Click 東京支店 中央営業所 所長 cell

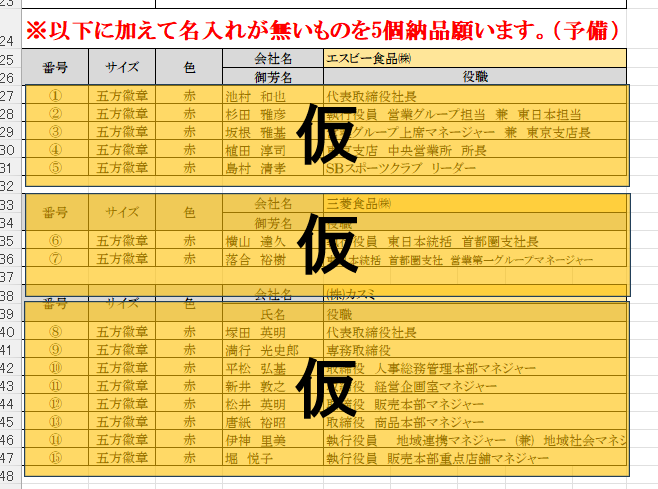click(475, 150)
